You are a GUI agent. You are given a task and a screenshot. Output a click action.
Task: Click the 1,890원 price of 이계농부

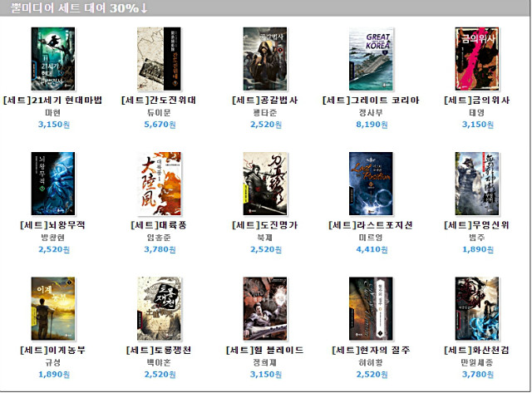[x=54, y=375]
